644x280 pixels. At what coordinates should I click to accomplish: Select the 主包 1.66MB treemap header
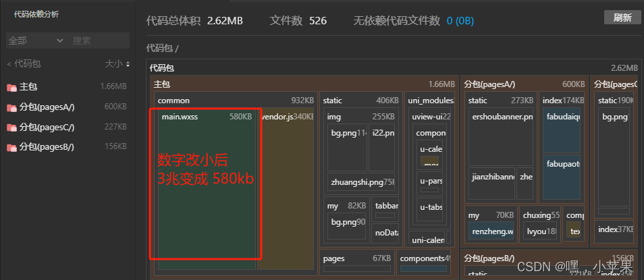pos(304,84)
